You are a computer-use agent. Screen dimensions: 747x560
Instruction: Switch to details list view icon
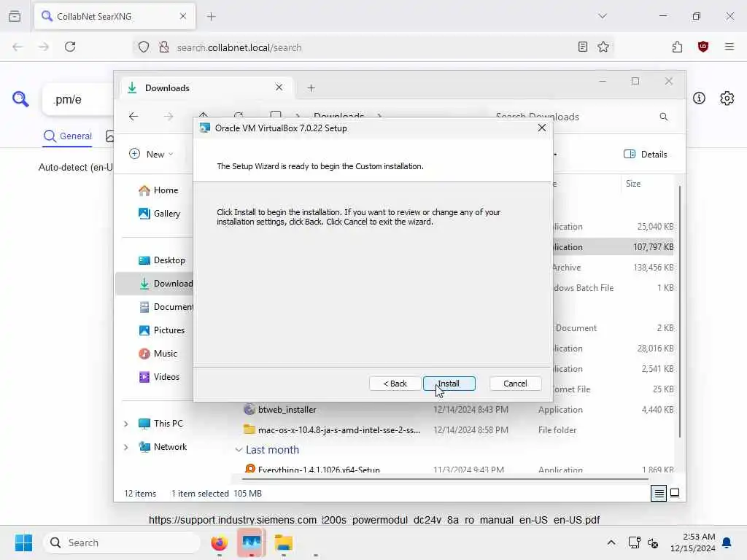(659, 494)
